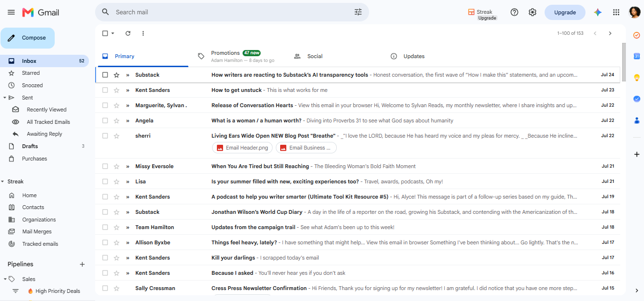This screenshot has width=644, height=301.
Task: Go to the next page of emails
Action: [x=610, y=33]
